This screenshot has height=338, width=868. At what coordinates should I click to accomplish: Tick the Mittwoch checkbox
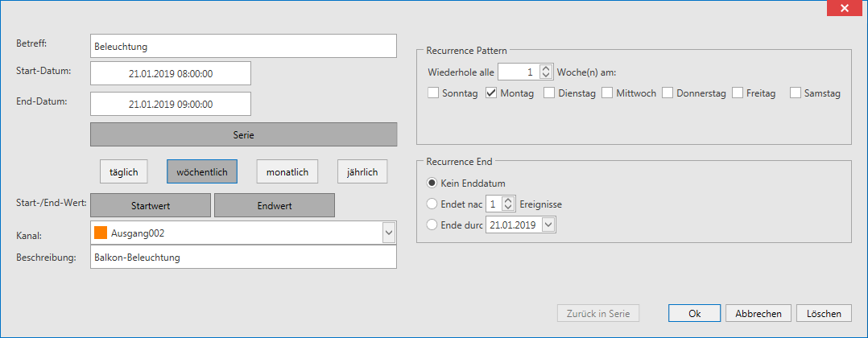pos(608,93)
